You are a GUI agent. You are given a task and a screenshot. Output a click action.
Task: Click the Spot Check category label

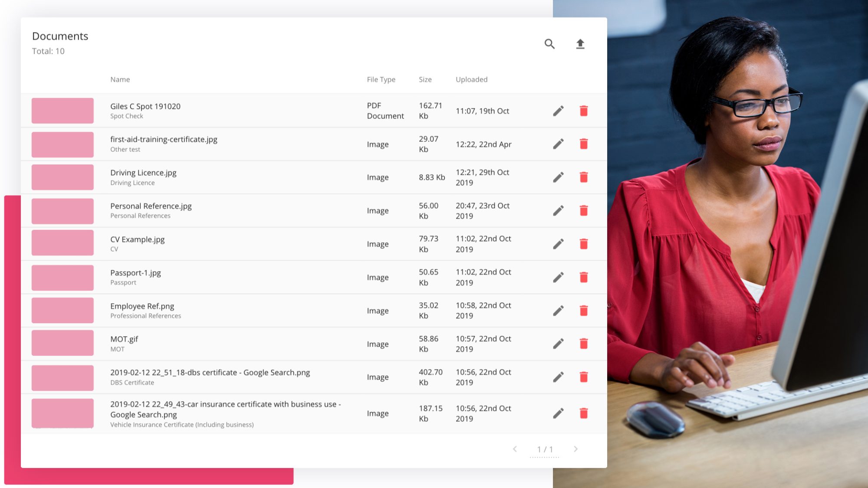pyautogui.click(x=127, y=116)
